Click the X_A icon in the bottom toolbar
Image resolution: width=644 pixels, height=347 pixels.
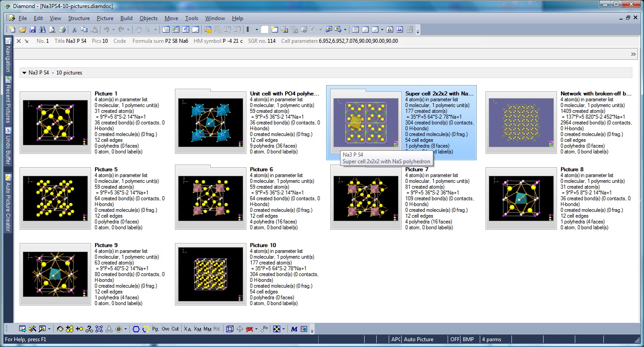(187, 329)
